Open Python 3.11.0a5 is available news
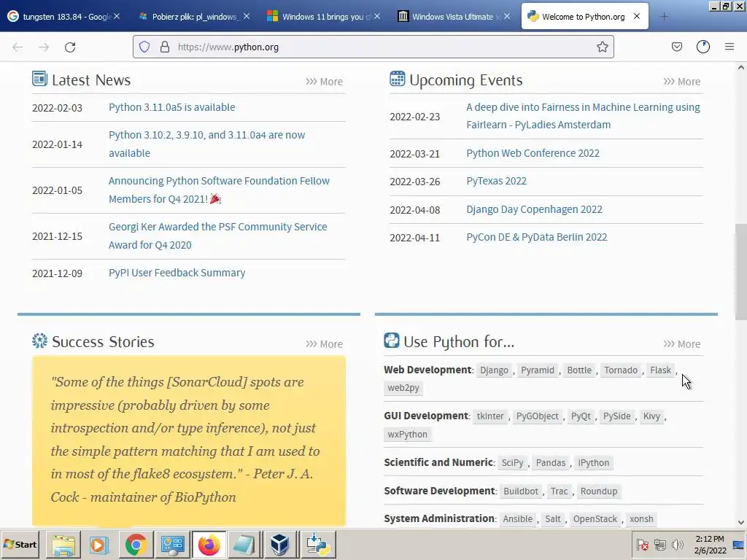Image resolution: width=747 pixels, height=560 pixels. click(x=172, y=107)
